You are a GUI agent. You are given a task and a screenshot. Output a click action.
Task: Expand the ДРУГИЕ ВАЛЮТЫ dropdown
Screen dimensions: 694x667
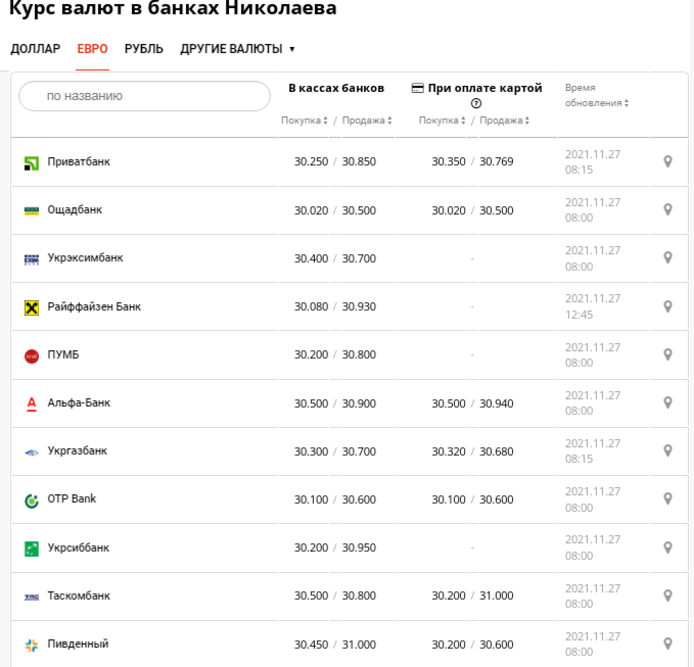(237, 49)
